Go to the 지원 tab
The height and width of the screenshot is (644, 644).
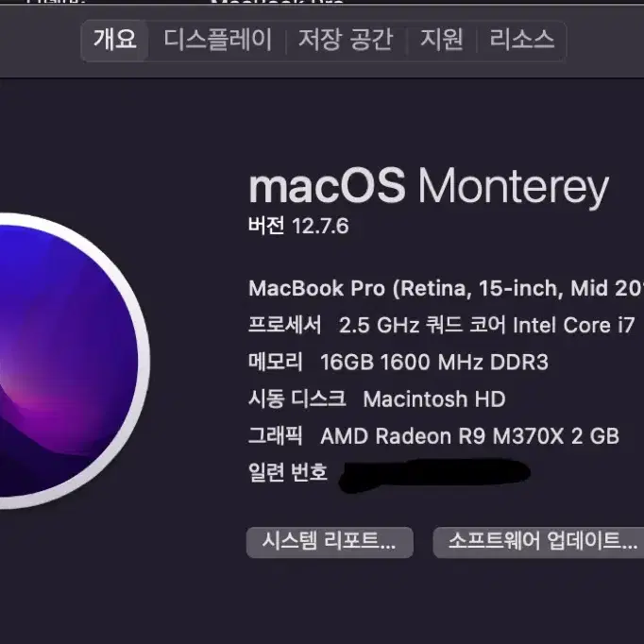coord(442,41)
